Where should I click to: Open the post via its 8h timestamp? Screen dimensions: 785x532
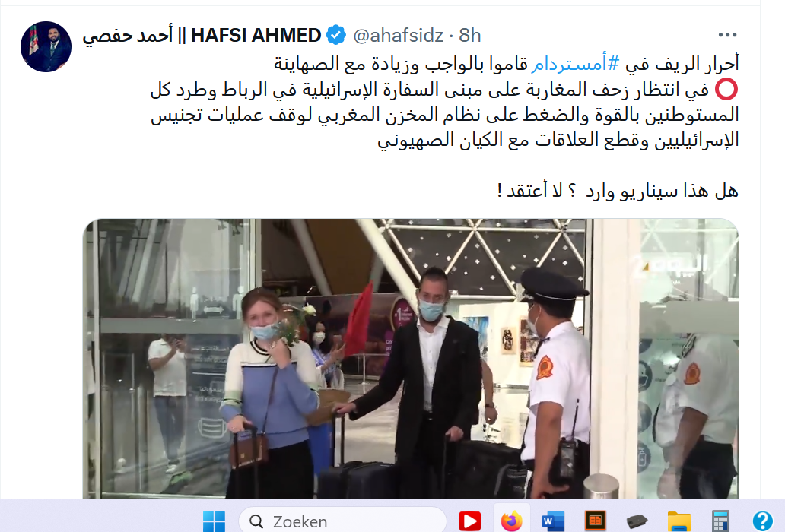pos(469,36)
